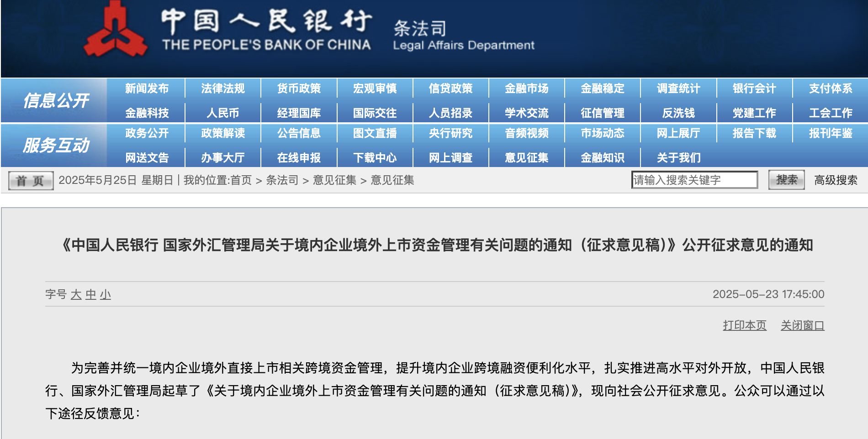868x439 pixels.
Task: Go to 金融稳定 section
Action: click(602, 89)
